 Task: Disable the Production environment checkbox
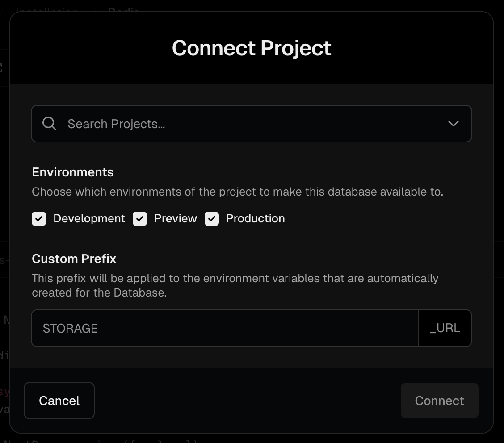[212, 219]
